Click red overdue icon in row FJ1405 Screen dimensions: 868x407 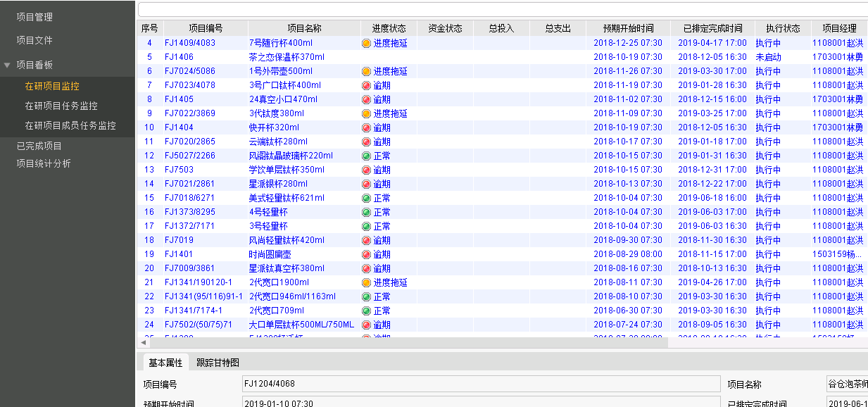[x=366, y=99]
